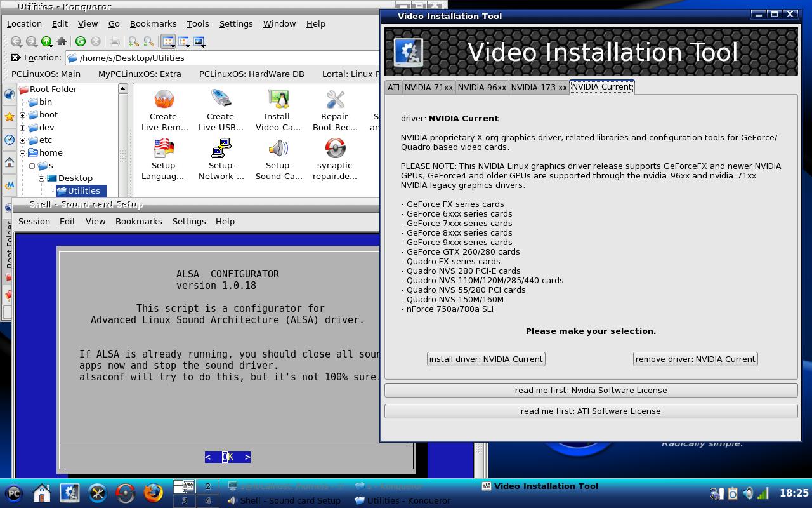Click the Print icon in Konqueror toolbar
The image size is (812, 508).
[115, 41]
